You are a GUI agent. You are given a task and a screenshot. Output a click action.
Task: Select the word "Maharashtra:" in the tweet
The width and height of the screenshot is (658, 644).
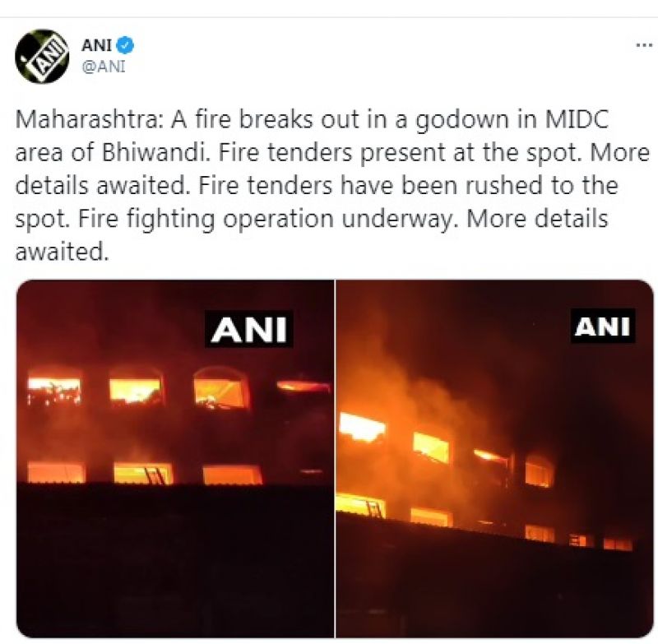point(90,119)
